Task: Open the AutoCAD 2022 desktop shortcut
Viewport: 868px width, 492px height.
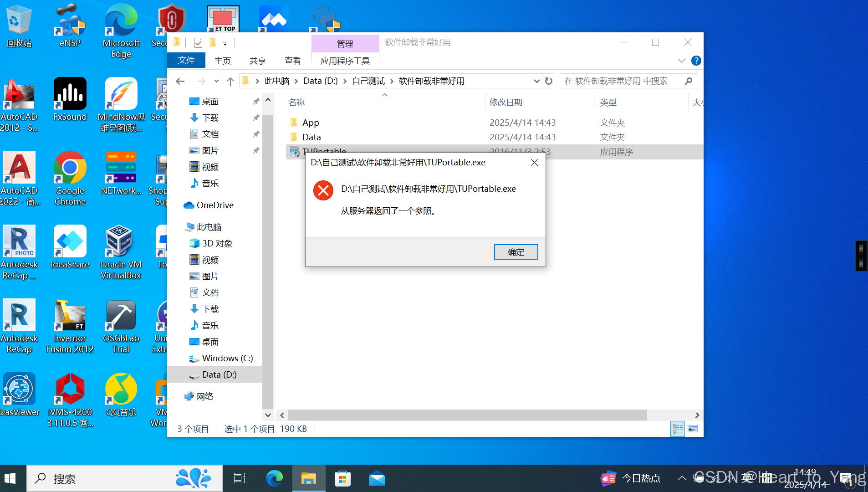Action: tap(19, 179)
